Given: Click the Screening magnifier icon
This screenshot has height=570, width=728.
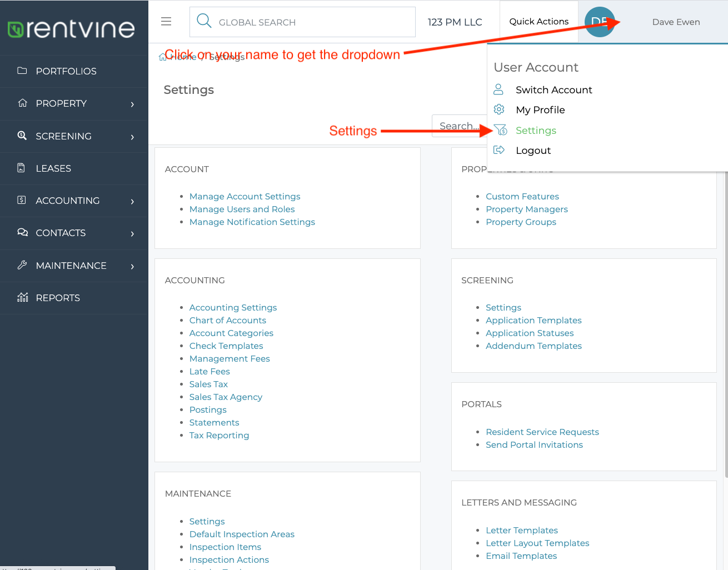Looking at the screenshot, I should tap(22, 135).
